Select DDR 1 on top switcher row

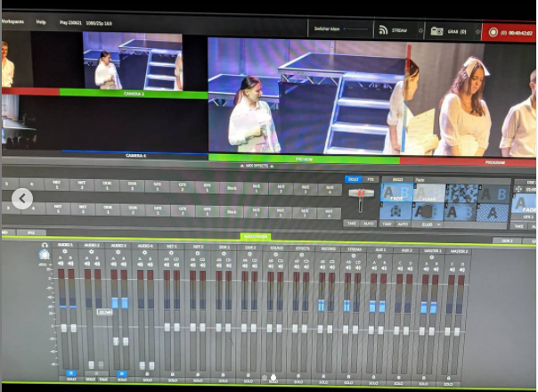tap(107, 185)
